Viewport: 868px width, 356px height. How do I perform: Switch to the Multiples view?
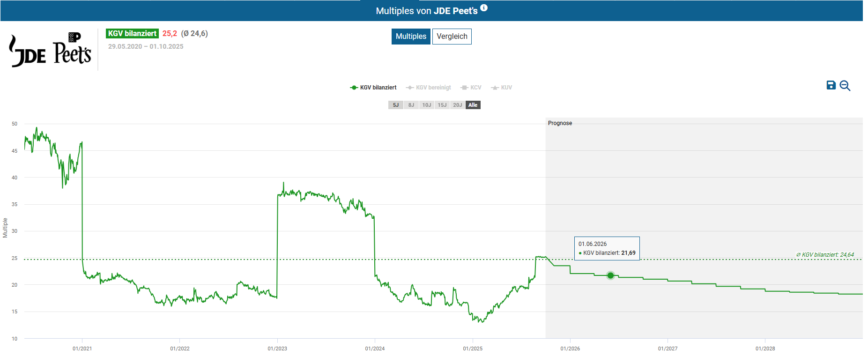[411, 37]
